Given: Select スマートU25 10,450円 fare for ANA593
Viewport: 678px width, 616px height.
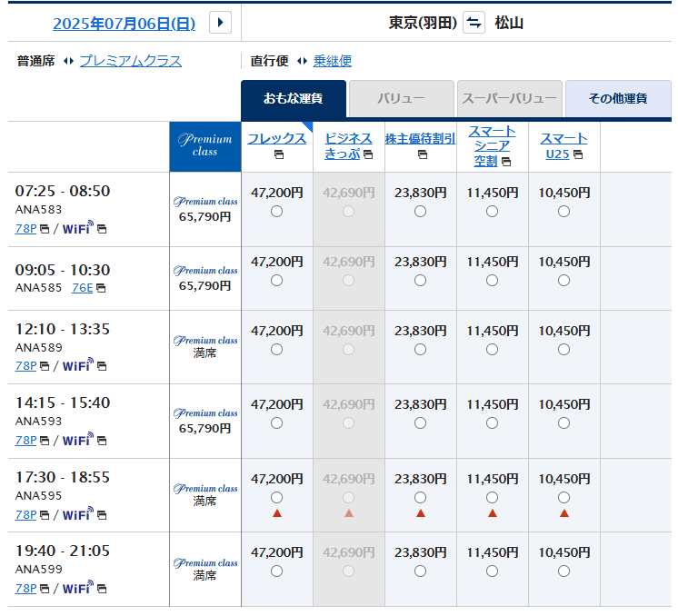Looking at the screenshot, I should click(x=563, y=422).
